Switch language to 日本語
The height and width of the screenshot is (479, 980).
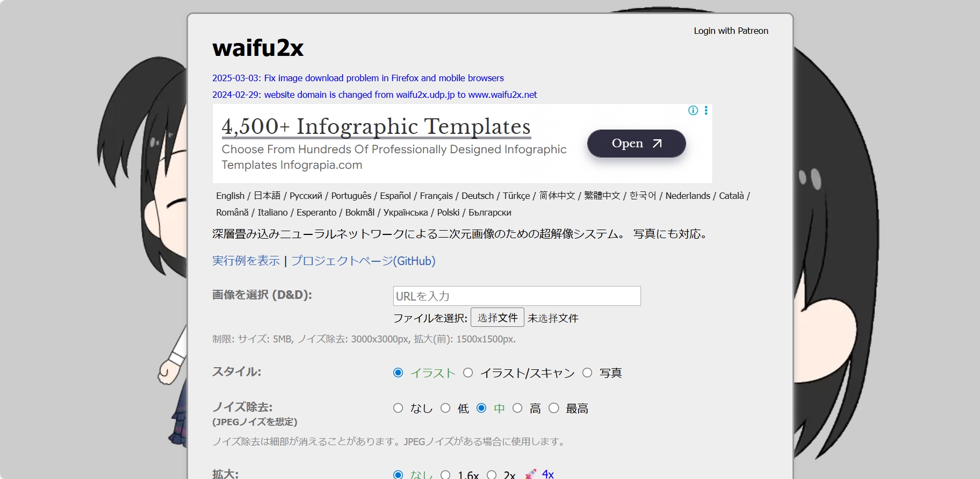pos(267,196)
